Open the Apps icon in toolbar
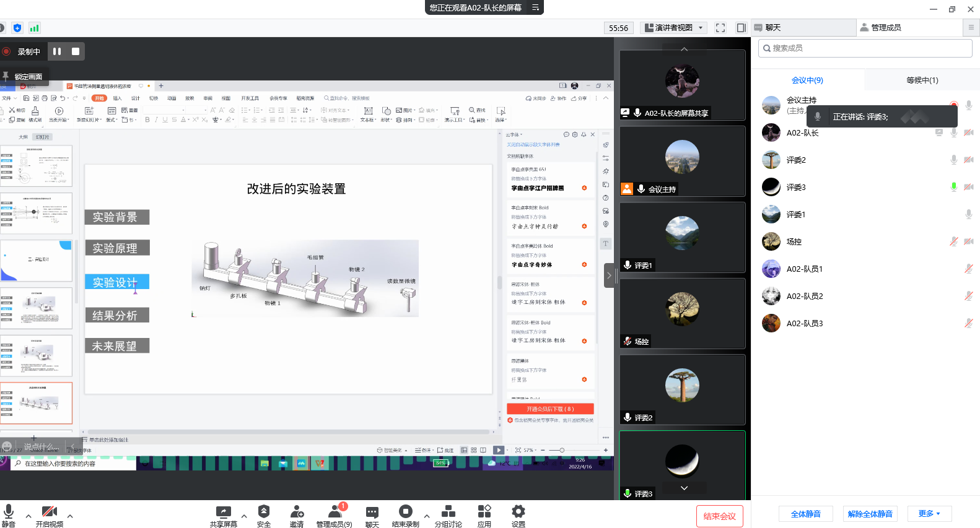 (484, 512)
